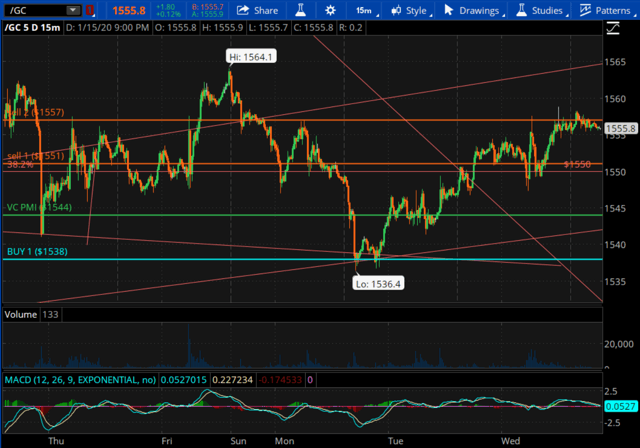This screenshot has height=448, width=640.
Task: Select the BUY 1 ($1538) level label
Action: (37, 251)
